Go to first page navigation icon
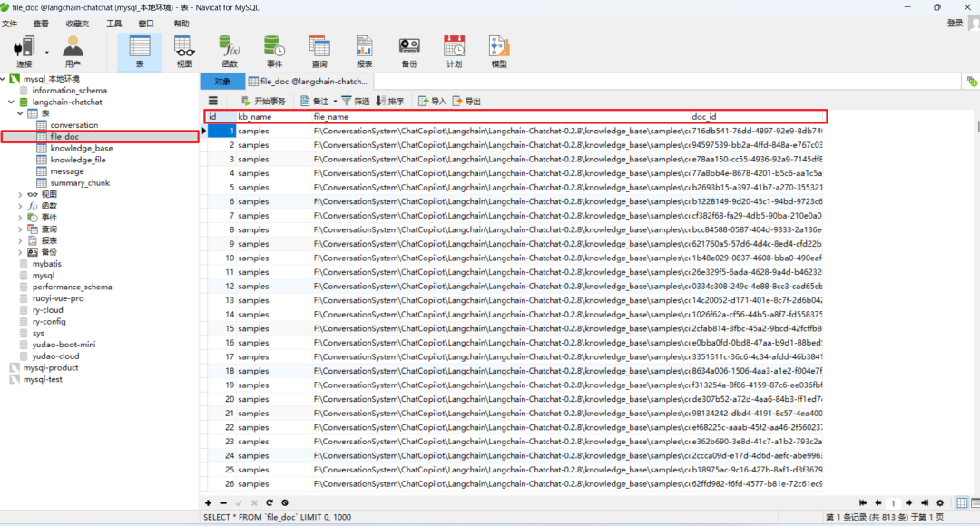This screenshot has width=980, height=526. click(863, 503)
